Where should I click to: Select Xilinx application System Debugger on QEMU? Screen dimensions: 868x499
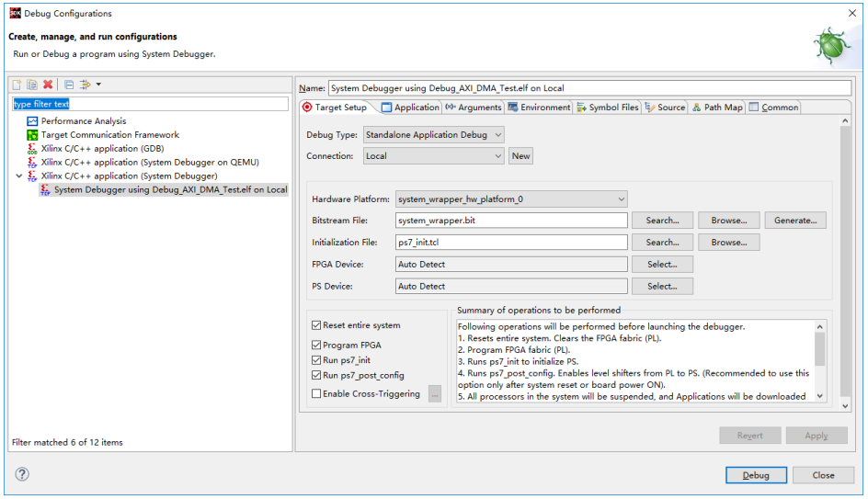point(150,163)
